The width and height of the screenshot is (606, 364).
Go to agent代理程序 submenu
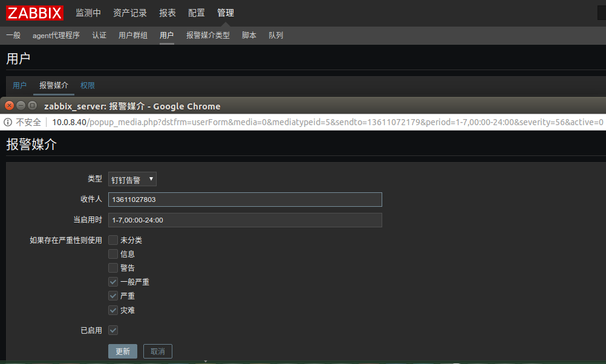(56, 35)
